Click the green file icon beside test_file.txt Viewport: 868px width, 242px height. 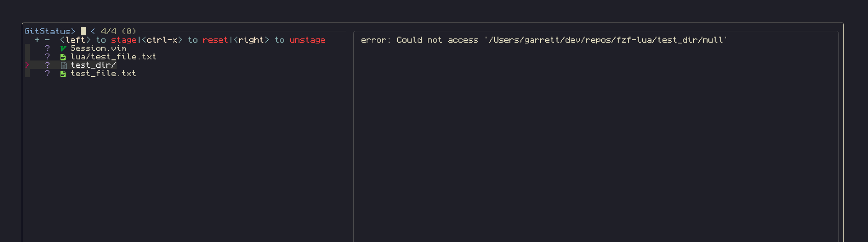point(63,74)
